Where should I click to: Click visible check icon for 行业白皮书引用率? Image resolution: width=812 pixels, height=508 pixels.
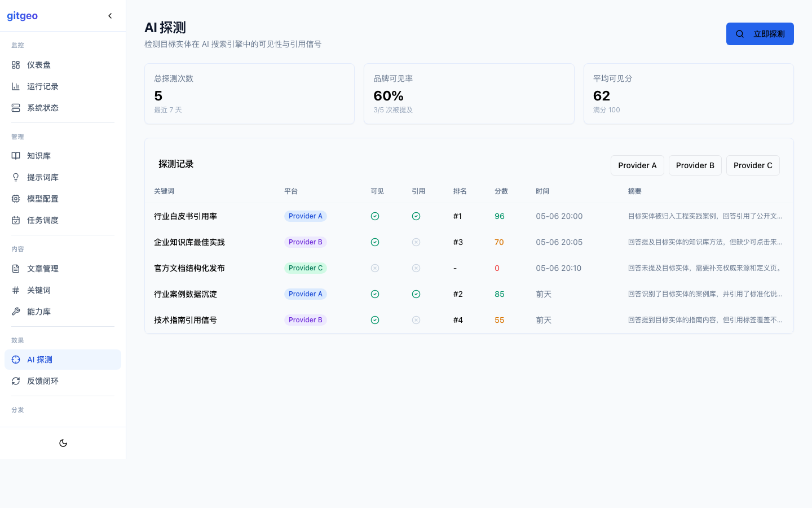(x=375, y=216)
